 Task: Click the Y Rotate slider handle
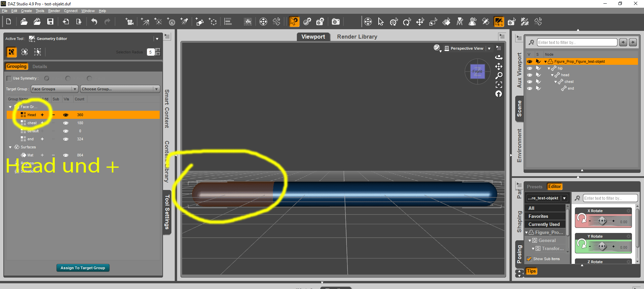pyautogui.click(x=602, y=246)
